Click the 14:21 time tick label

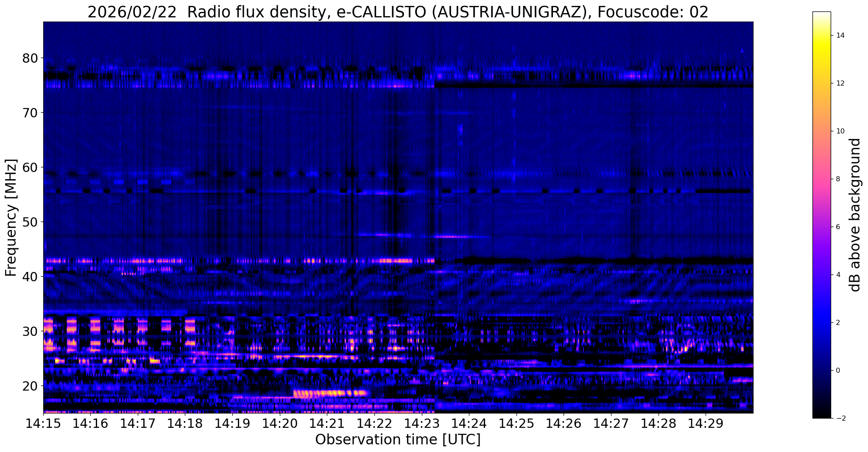tap(327, 423)
